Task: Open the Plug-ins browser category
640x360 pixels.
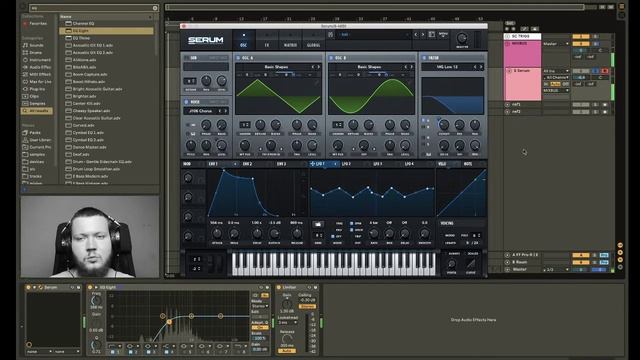Action: point(33,89)
